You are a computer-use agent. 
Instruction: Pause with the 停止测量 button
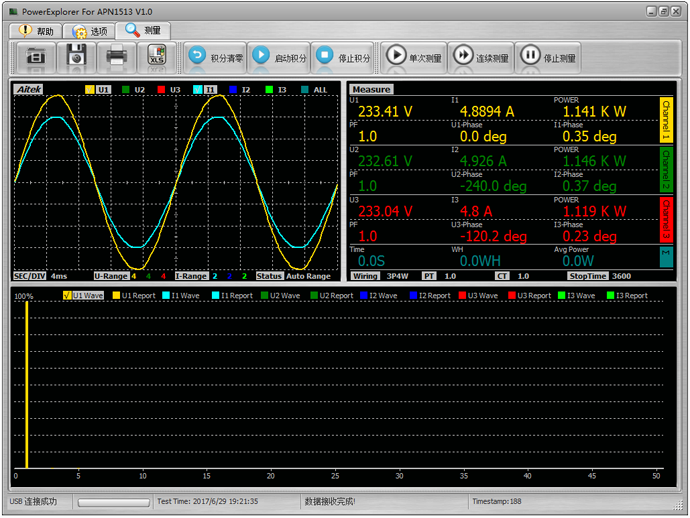click(549, 57)
